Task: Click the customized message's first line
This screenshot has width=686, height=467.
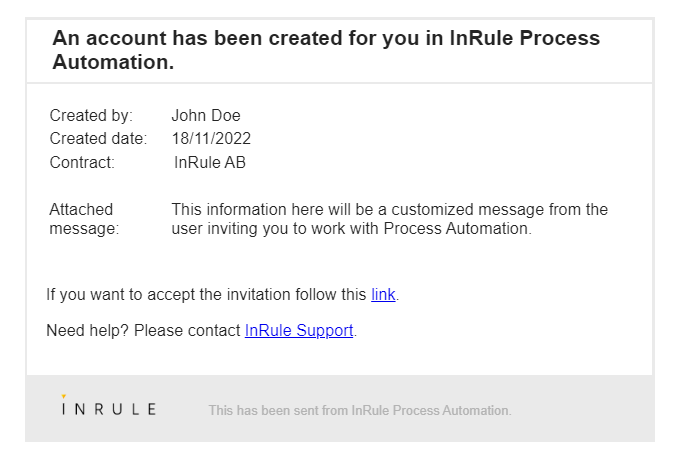Action: click(x=389, y=210)
